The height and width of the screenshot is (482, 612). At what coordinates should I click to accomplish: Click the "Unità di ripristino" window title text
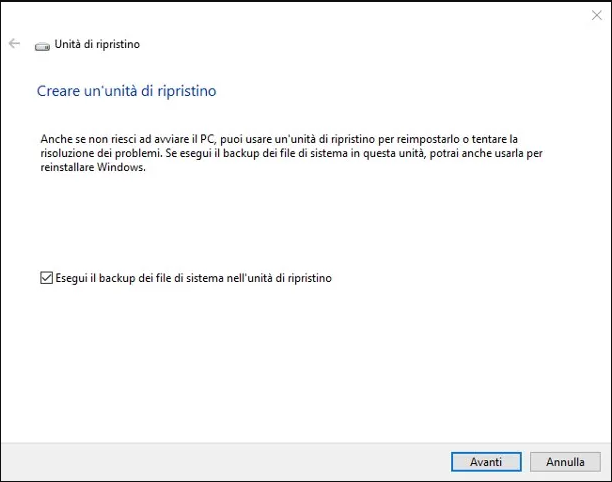(96, 45)
